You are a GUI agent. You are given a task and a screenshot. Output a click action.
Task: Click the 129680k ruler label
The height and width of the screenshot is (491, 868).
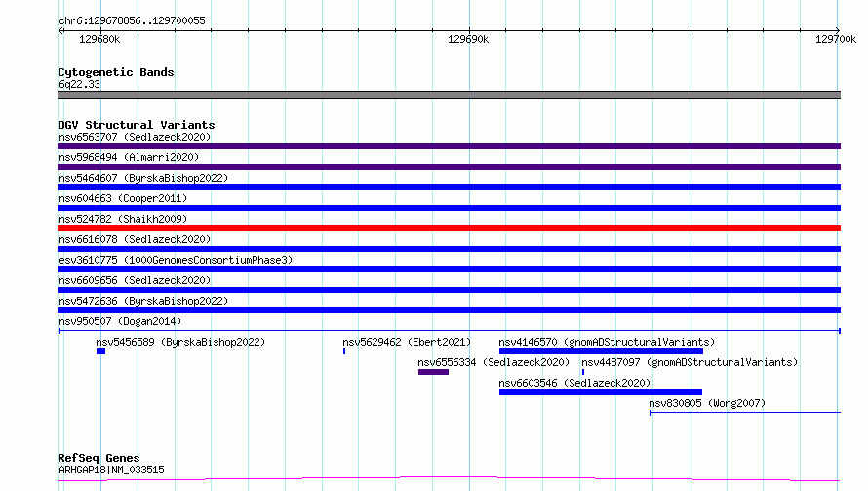(99, 39)
